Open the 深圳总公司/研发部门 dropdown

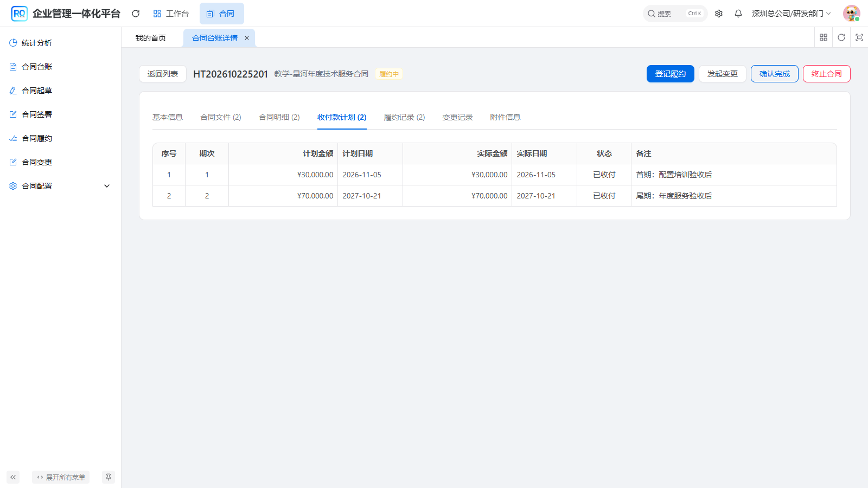tap(791, 14)
